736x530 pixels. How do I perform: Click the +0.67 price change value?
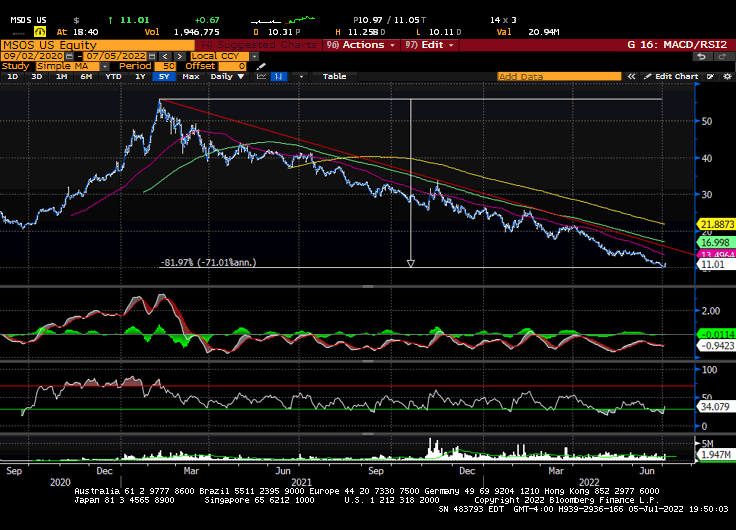pyautogui.click(x=207, y=20)
